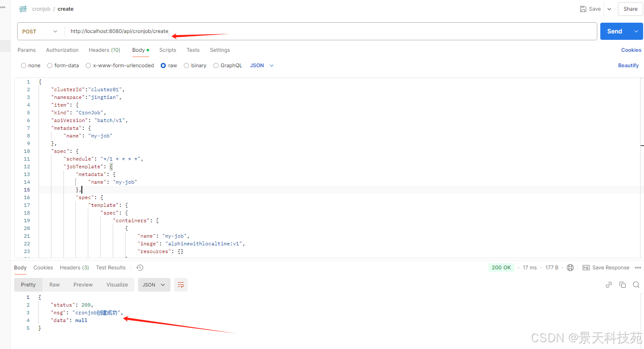Click the Share button
Image resolution: width=644 pixels, height=349 pixels.
(x=630, y=9)
